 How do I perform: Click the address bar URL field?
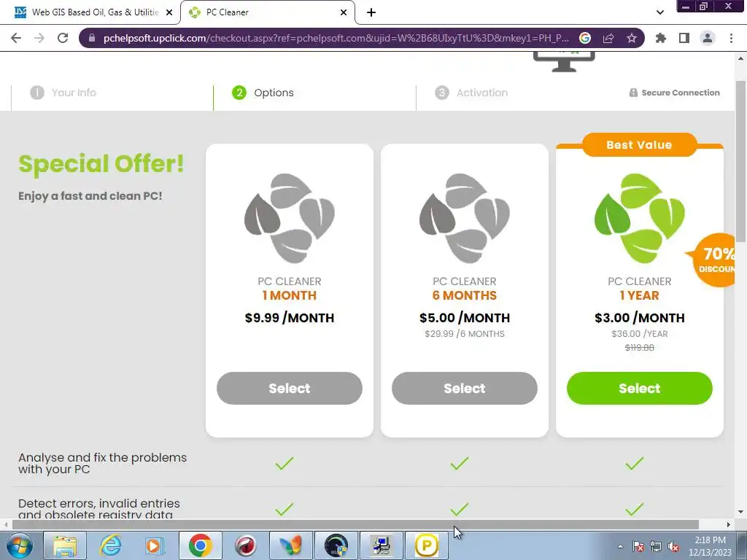click(336, 38)
